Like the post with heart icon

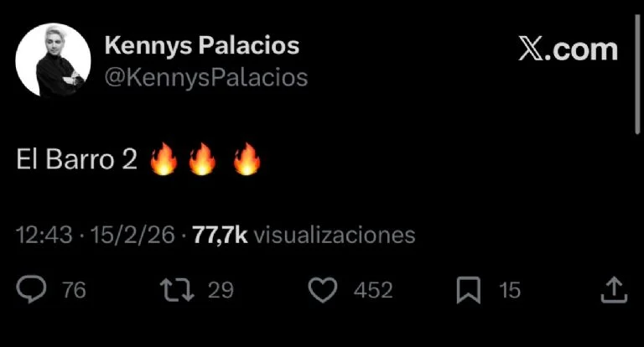pos(323,290)
